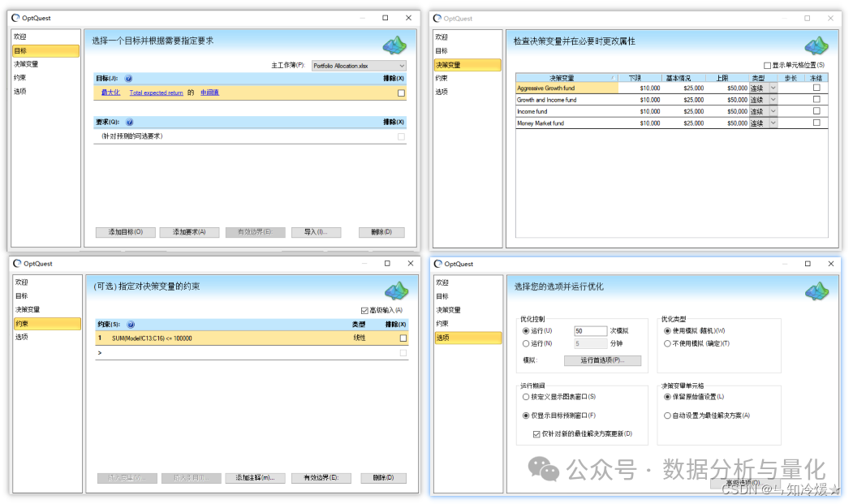
Task: Select the Aggressive Growth fund row name
Action: coord(567,88)
